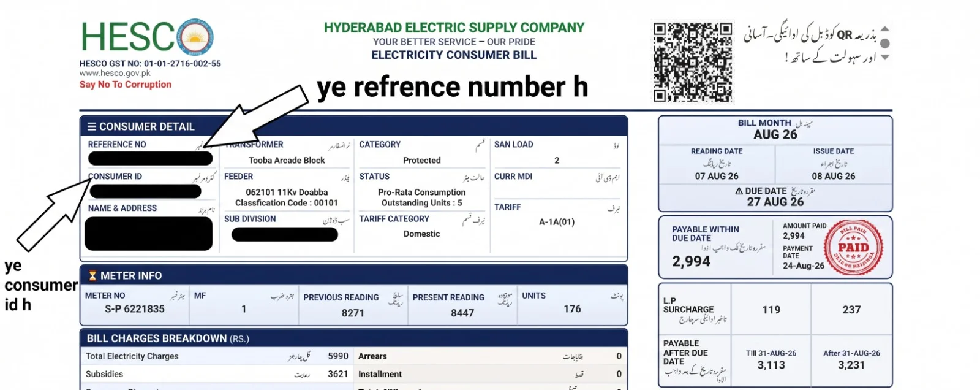
Task: Click Subsidies value '3621'
Action: [x=338, y=374]
